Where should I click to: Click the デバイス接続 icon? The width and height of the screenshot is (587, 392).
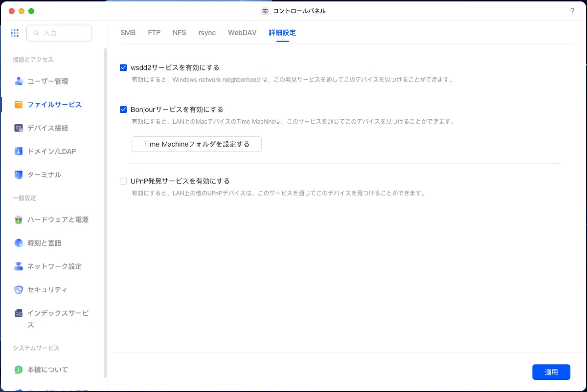click(19, 128)
